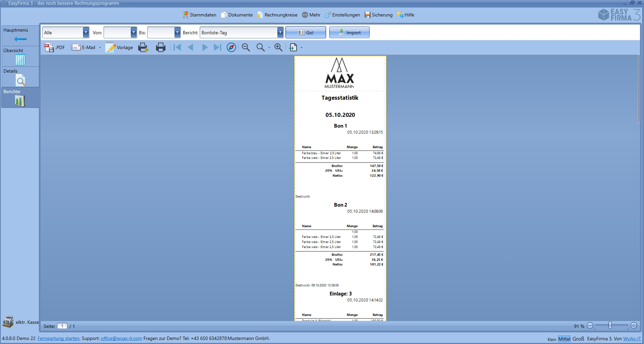Image resolution: width=644 pixels, height=344 pixels.
Task: Click the office@woax-it.com support link
Action: pyautogui.click(x=121, y=338)
